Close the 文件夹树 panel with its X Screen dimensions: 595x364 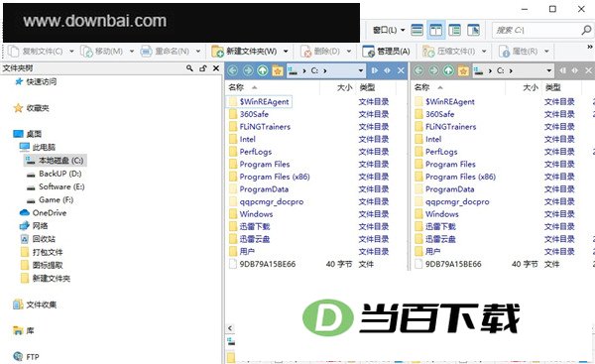pyautogui.click(x=216, y=68)
